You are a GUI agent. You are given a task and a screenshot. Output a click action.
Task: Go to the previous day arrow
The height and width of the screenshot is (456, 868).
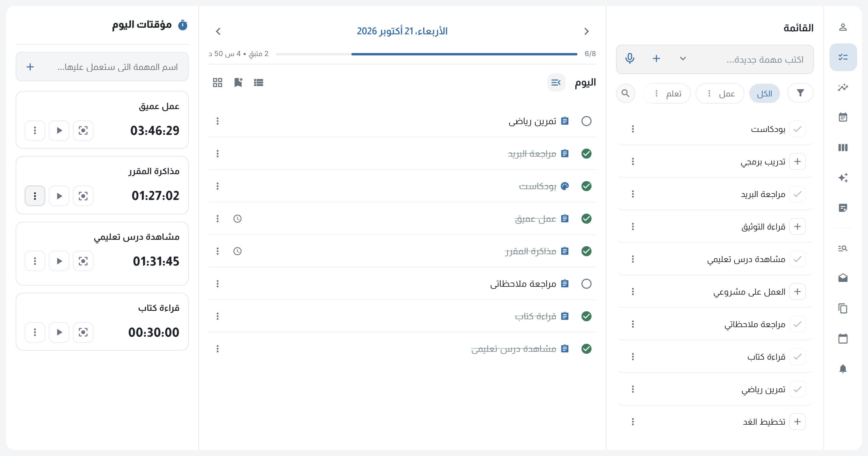tap(586, 31)
